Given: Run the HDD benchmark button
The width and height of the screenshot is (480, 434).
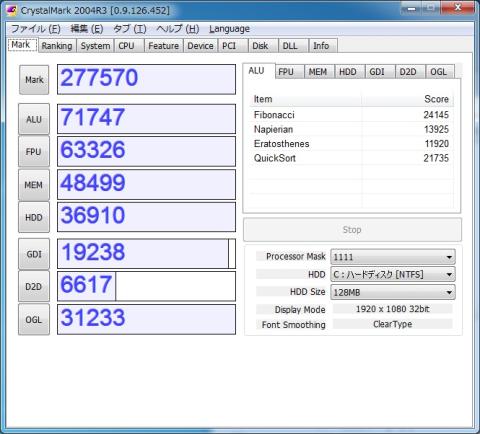Looking at the screenshot, I should click(34, 217).
